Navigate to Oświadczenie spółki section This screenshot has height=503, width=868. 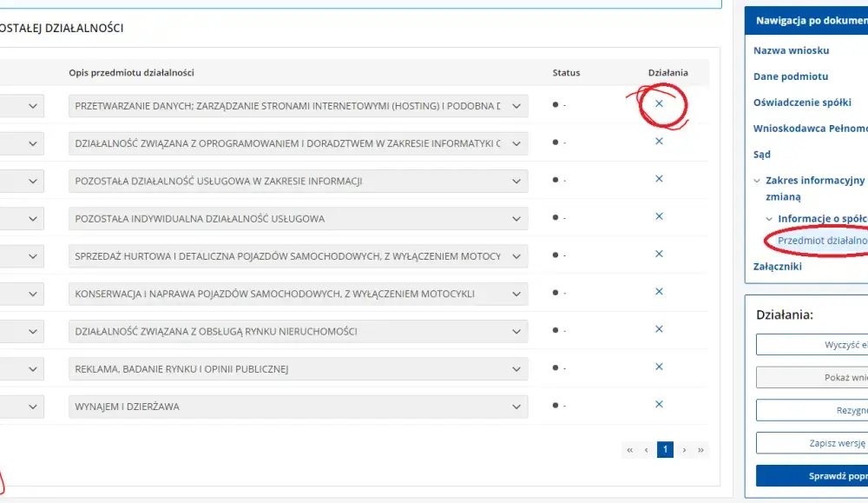click(802, 103)
